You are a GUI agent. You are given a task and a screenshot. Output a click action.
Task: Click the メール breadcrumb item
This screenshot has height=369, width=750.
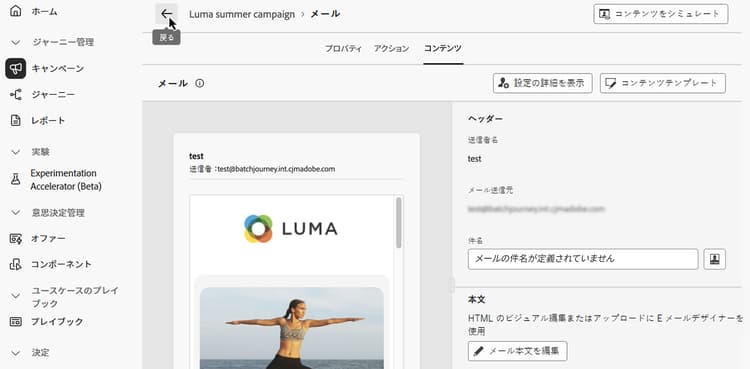tap(325, 14)
